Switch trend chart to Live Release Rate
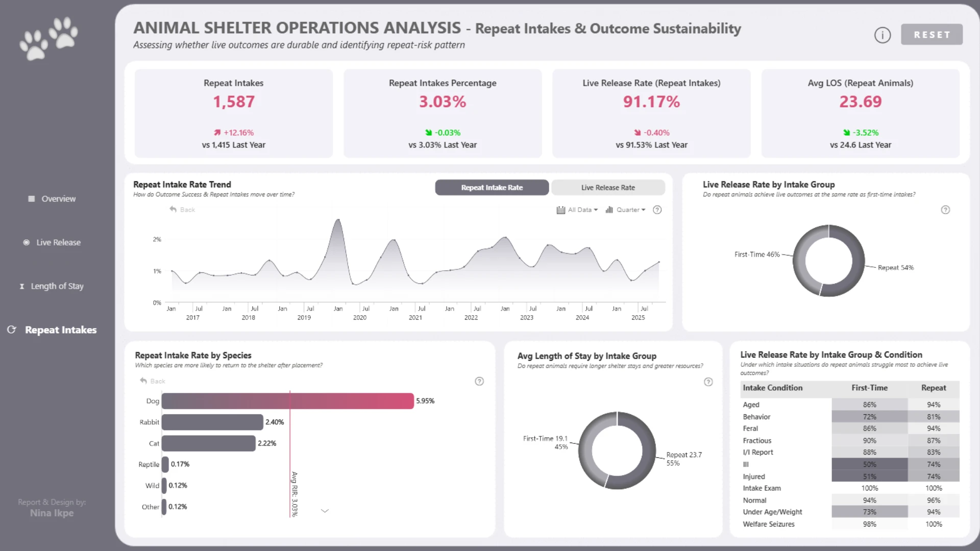The height and width of the screenshot is (551, 980). click(x=608, y=188)
